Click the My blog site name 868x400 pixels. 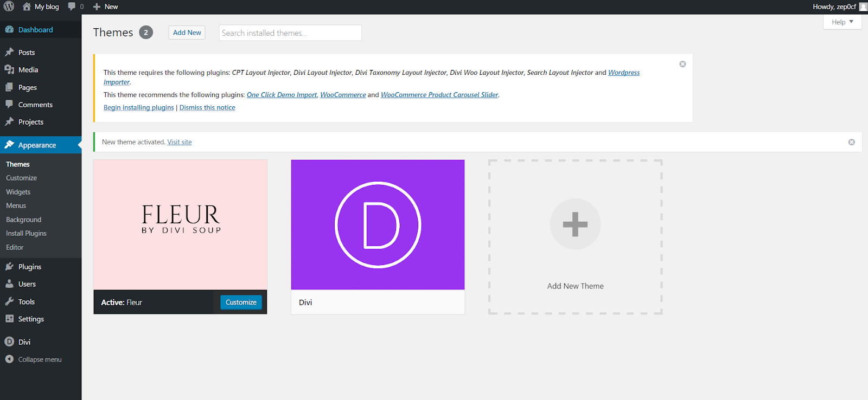(47, 7)
